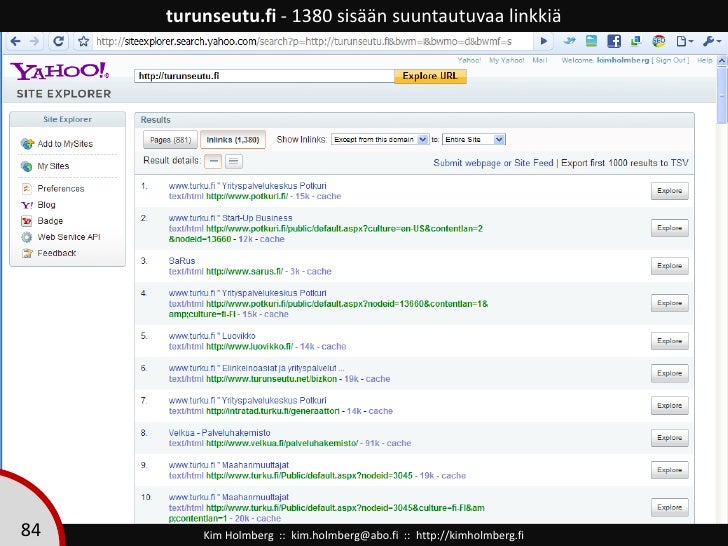Click the http://www.luovikko.fi/ URL text
This screenshot has height=546, width=728.
click(249, 346)
